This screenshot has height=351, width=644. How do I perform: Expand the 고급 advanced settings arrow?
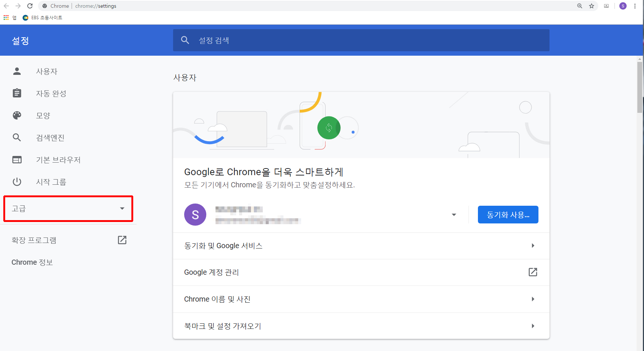click(122, 209)
